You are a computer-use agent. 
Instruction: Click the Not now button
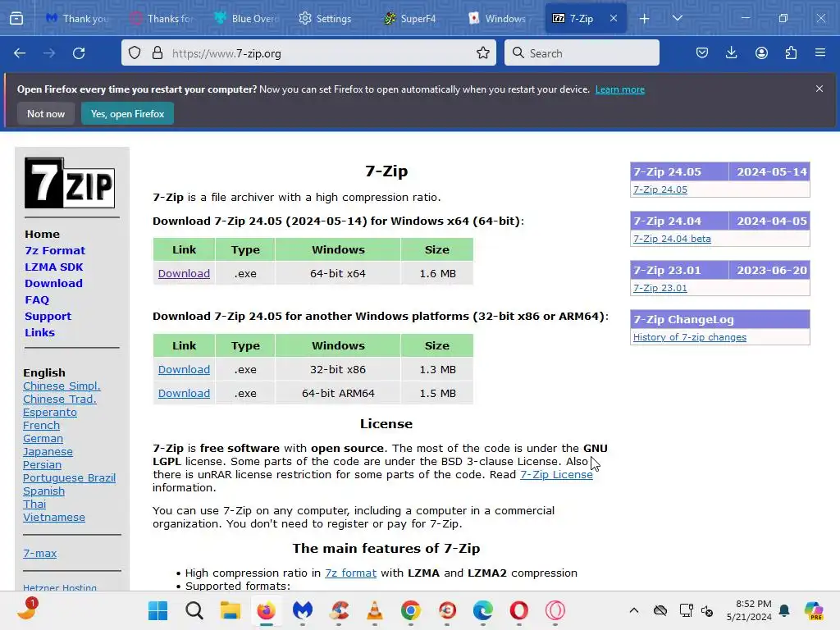(46, 113)
